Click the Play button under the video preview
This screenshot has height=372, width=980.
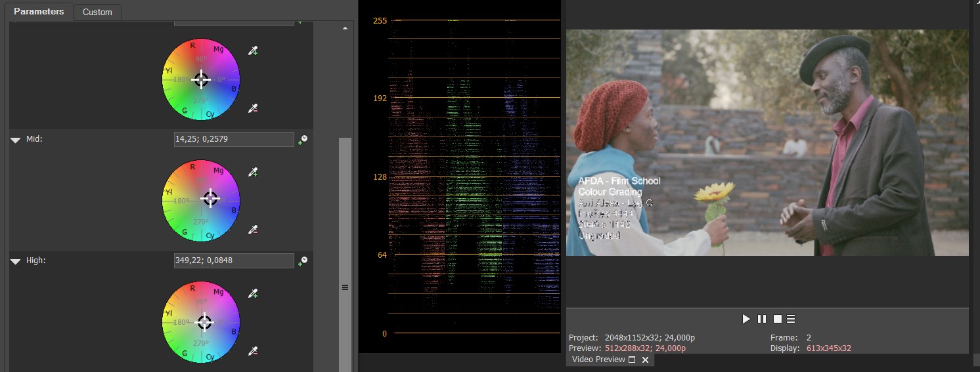click(x=746, y=319)
